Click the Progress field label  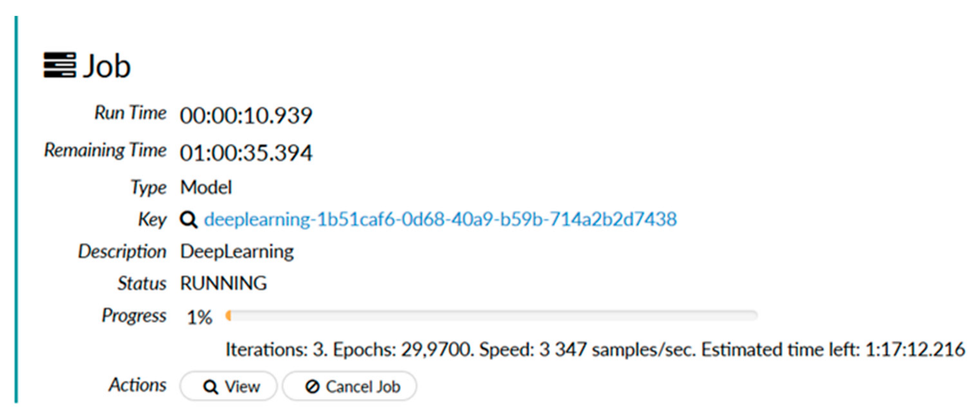[134, 316]
